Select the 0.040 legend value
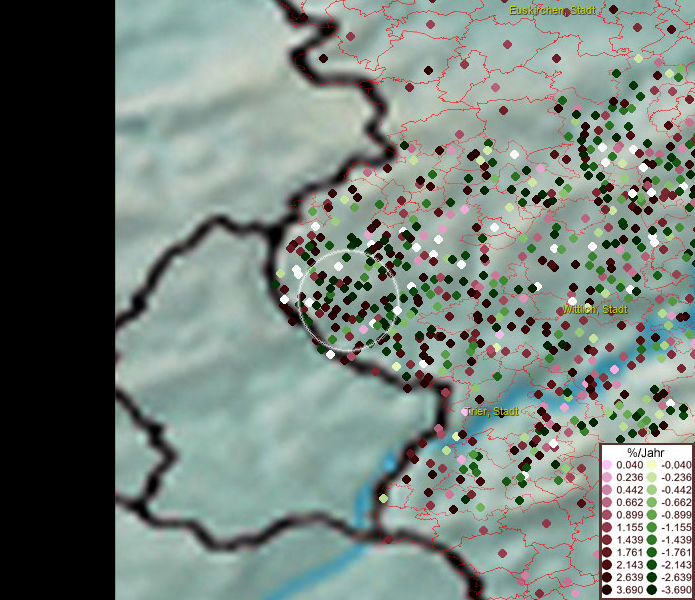The height and width of the screenshot is (600, 695). [x=629, y=465]
